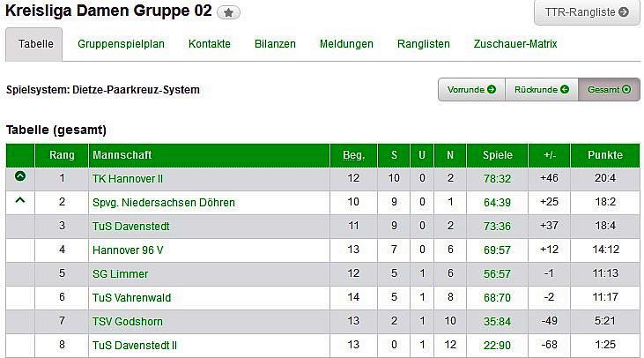Click the upward chevron icon in row 2
The width and height of the screenshot is (644, 358).
[20, 201]
